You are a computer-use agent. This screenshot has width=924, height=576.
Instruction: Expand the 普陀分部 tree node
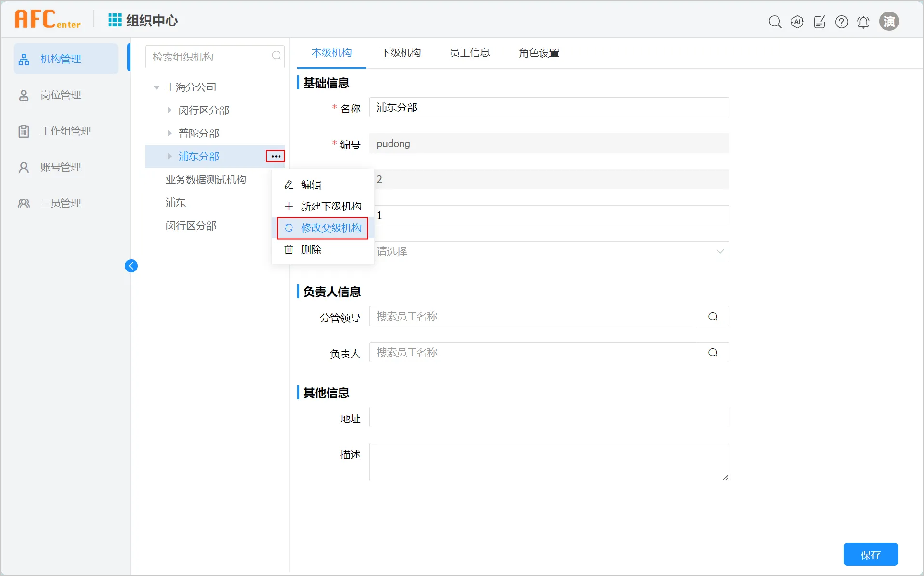tap(170, 133)
